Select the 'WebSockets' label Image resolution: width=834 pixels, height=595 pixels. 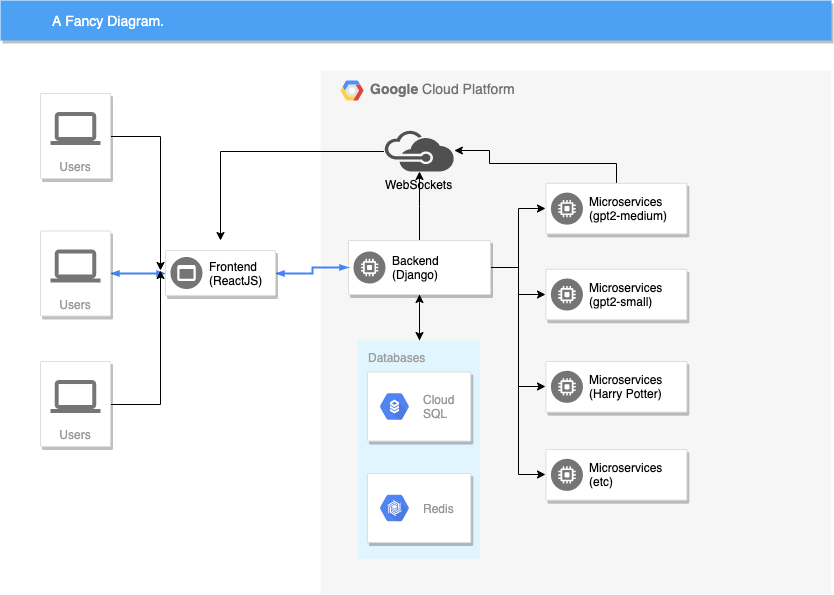tap(419, 185)
